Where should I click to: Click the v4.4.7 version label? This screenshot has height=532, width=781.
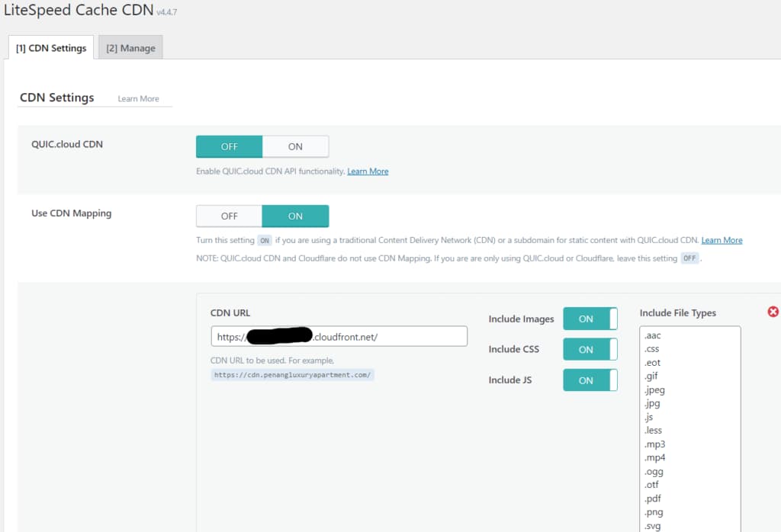point(167,12)
